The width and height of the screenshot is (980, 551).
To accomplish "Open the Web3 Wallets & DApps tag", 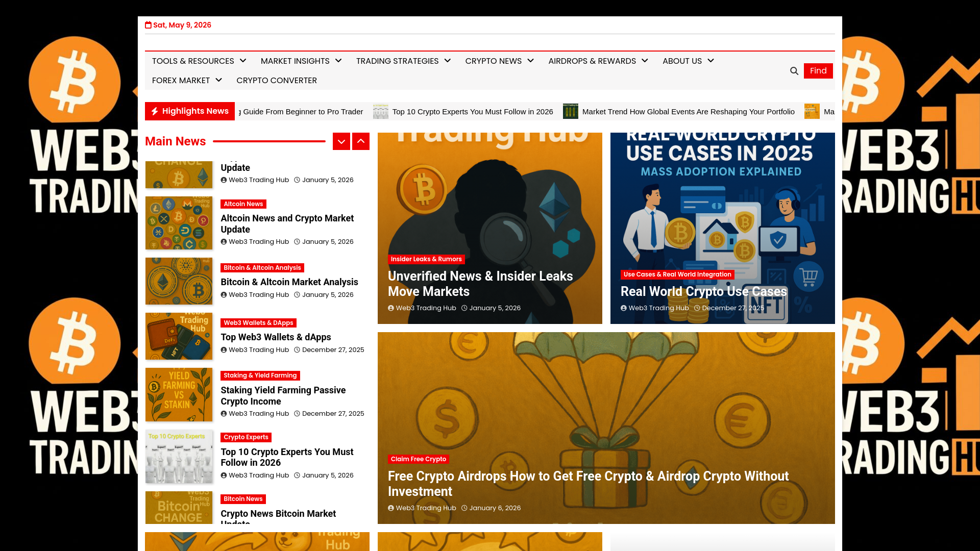I will (258, 323).
